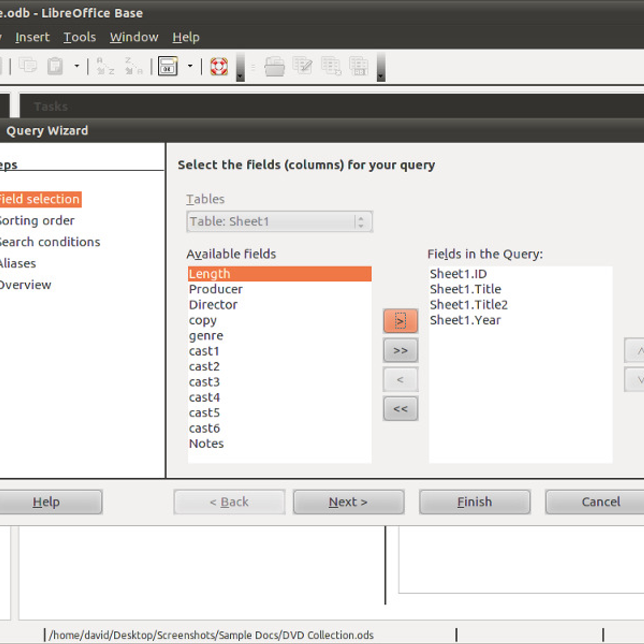Click the Delete table icon
Image resolution: width=644 pixels, height=644 pixels.
331,66
